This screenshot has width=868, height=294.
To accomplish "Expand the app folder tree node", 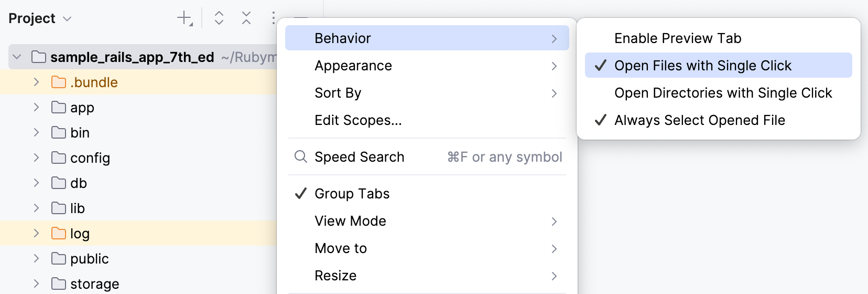I will [x=36, y=108].
